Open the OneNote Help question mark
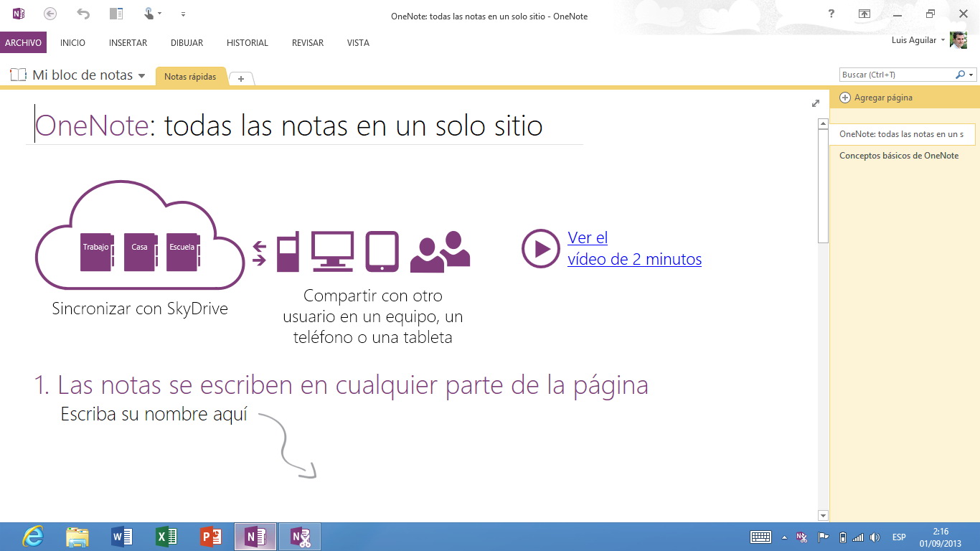Image resolution: width=980 pixels, height=551 pixels. 831,14
